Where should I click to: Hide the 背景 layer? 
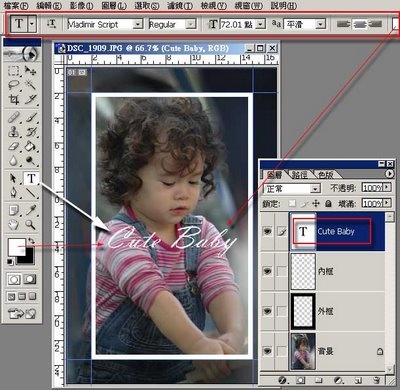coord(267,351)
